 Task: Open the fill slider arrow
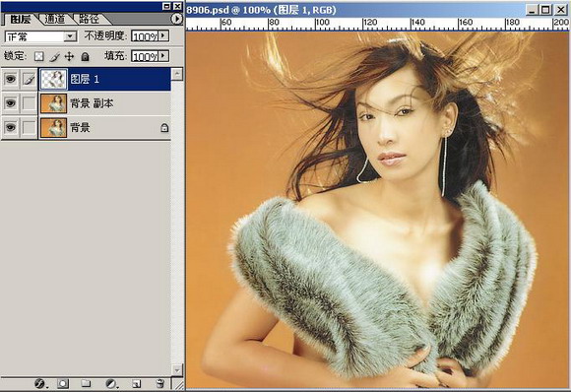[x=163, y=56]
